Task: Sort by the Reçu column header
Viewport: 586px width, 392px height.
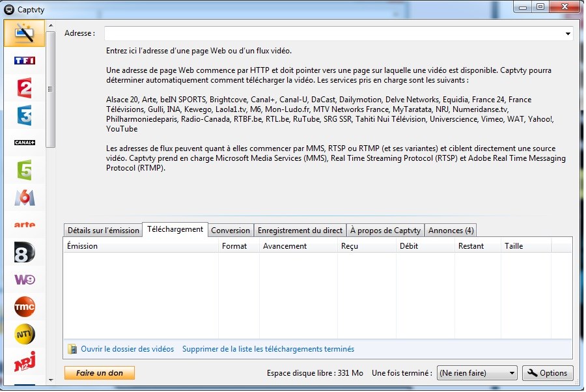Action: (x=367, y=246)
